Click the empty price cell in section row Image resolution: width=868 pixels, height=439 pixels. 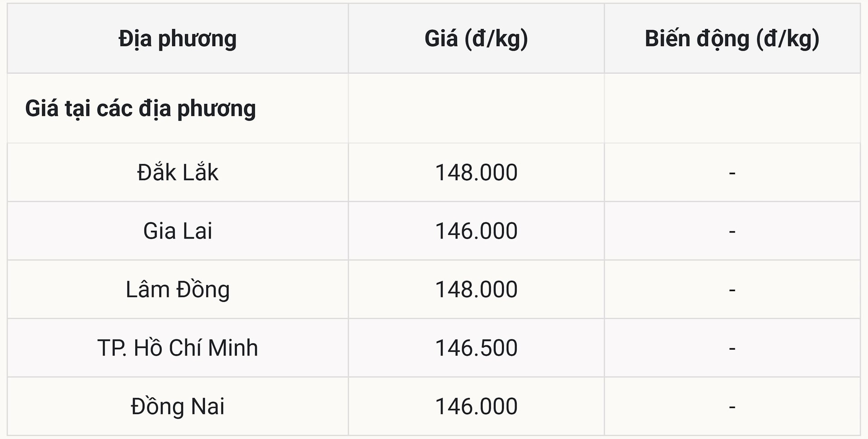[x=476, y=109]
